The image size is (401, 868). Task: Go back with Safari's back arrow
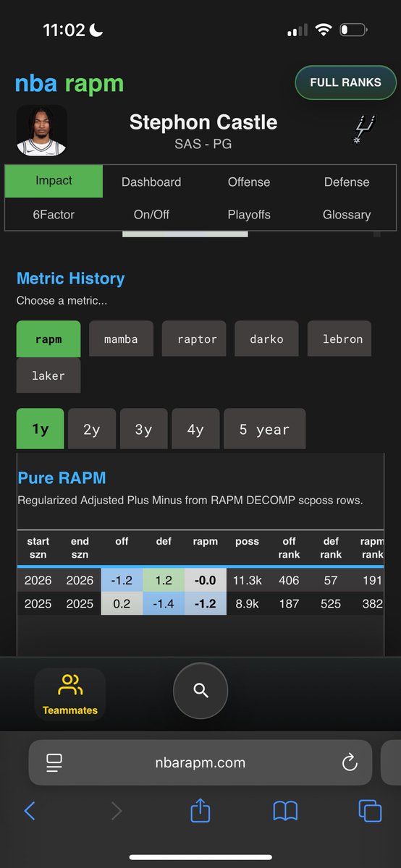(x=30, y=811)
